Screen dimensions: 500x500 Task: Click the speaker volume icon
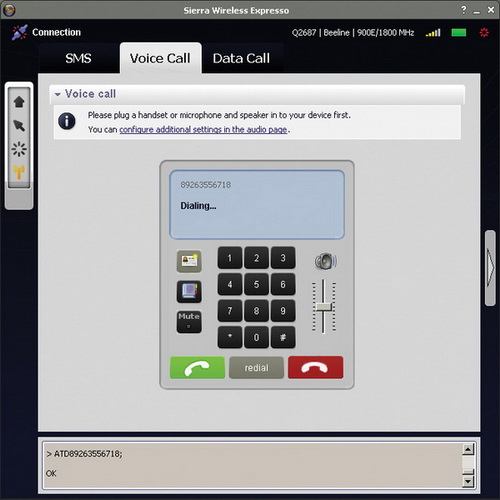(326, 261)
